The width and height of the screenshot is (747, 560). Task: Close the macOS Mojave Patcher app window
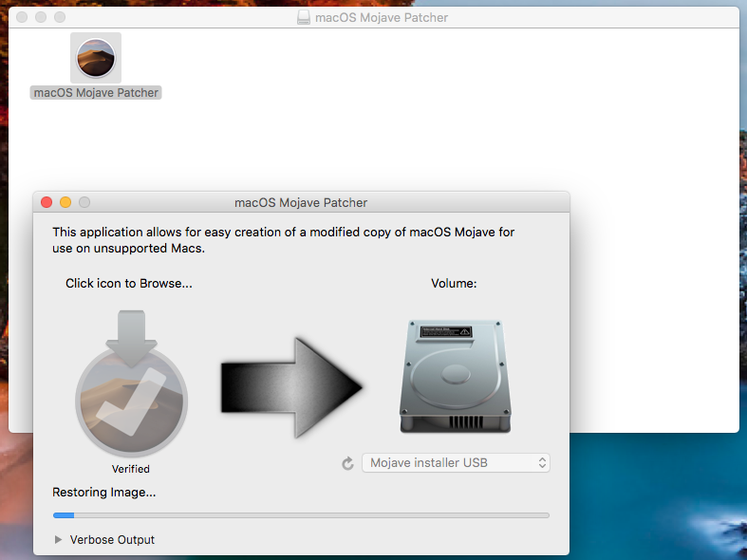[47, 202]
